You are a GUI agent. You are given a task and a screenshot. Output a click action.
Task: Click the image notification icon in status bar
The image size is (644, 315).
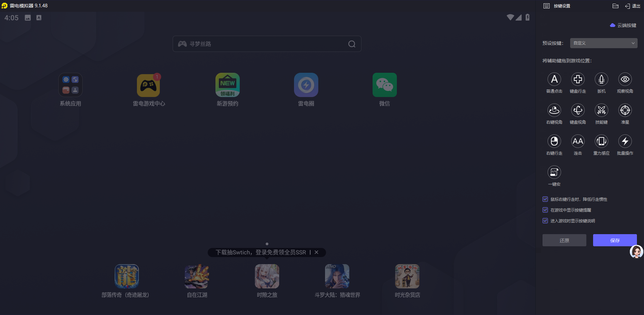click(x=28, y=18)
